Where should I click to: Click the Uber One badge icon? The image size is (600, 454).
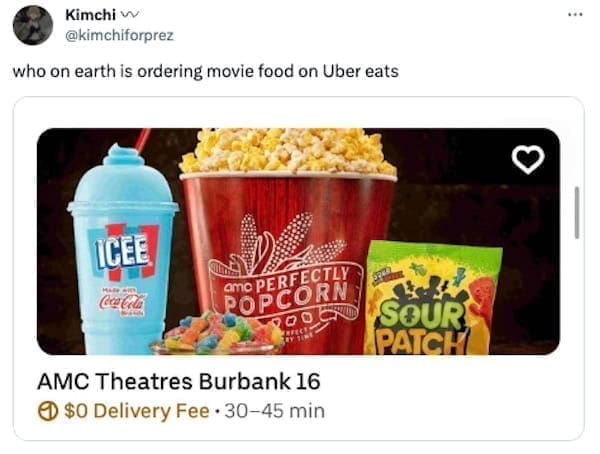48,412
